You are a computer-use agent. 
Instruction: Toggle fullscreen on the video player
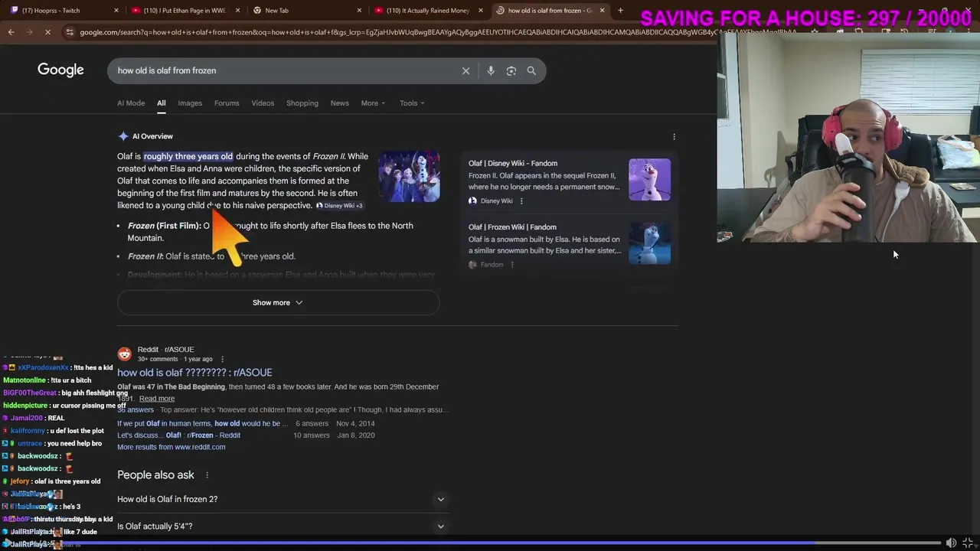pyautogui.click(x=968, y=543)
